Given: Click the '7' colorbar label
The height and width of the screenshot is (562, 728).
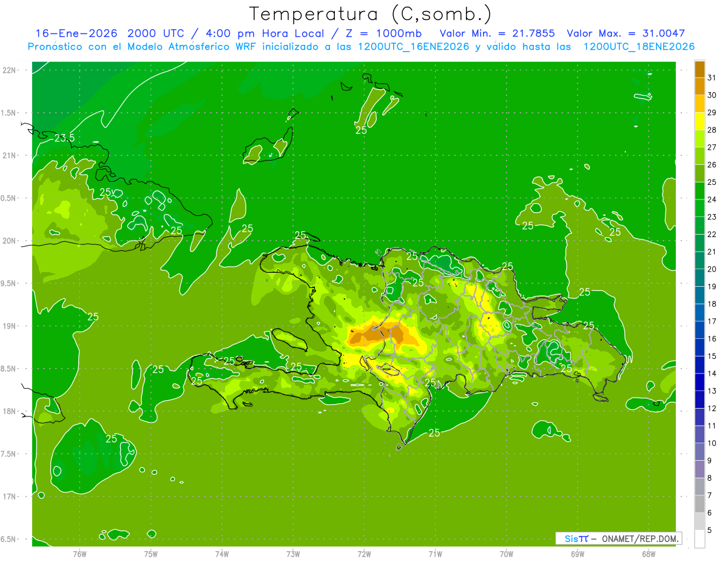Looking at the screenshot, I should point(710,495).
